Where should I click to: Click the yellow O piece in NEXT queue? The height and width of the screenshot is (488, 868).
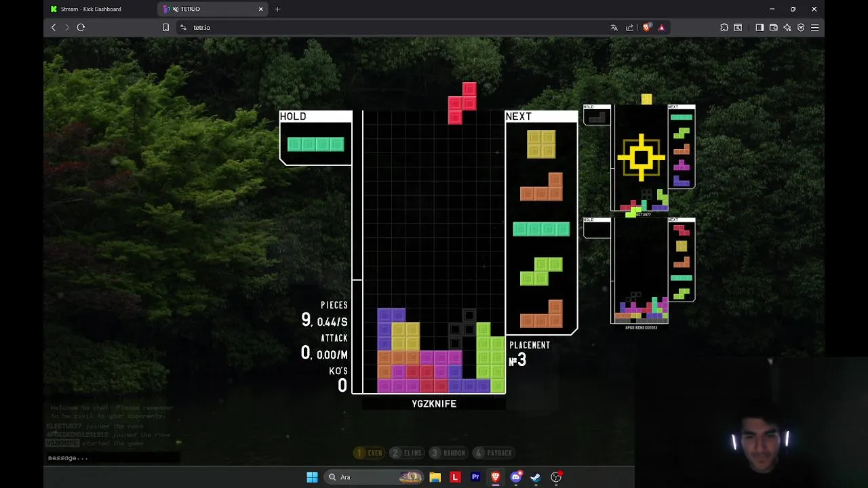click(x=541, y=144)
